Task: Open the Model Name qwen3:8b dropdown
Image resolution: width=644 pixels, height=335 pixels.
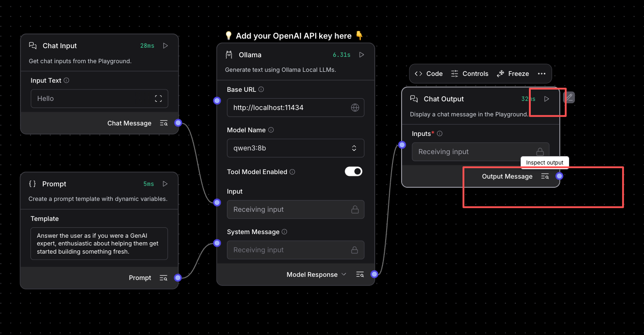Action: tap(295, 148)
